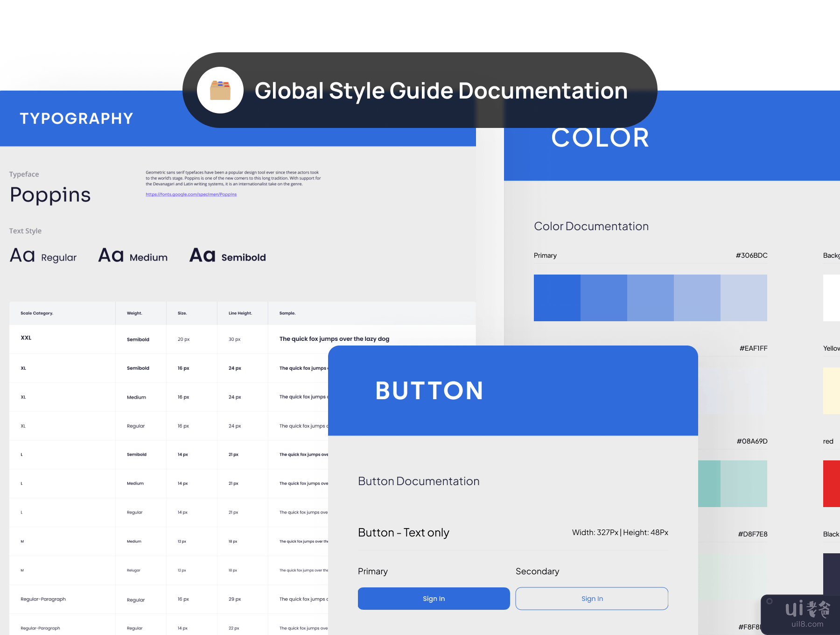The height and width of the screenshot is (635, 840).
Task: Select the Aa Semibold text style sample
Action: pos(227,256)
